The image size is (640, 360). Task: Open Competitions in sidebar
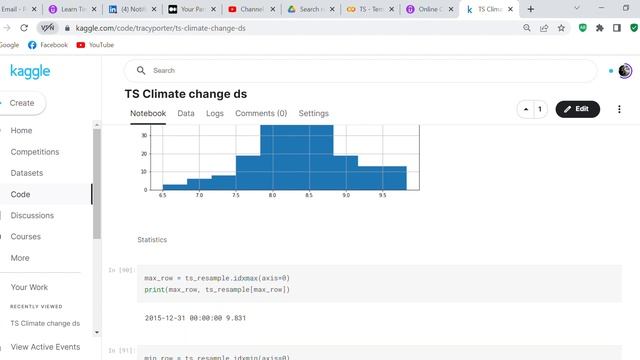[35, 152]
